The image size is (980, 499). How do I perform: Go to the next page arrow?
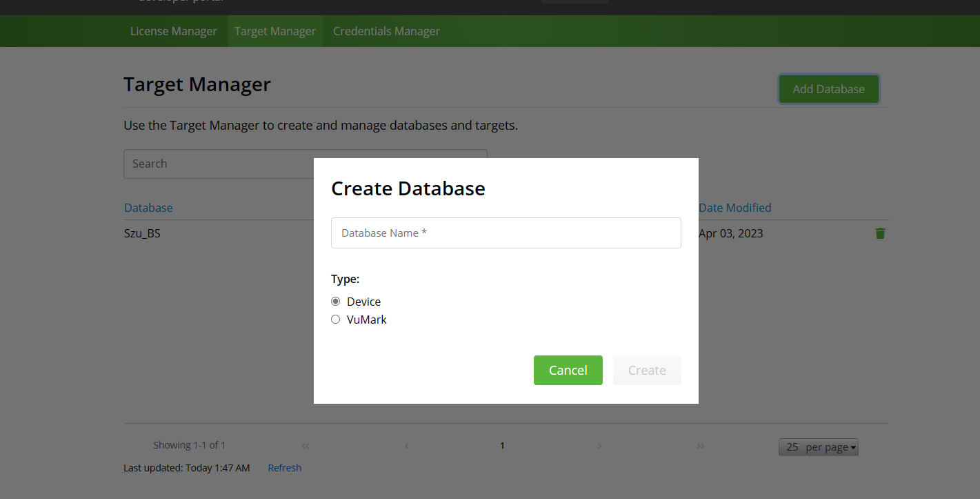point(600,446)
